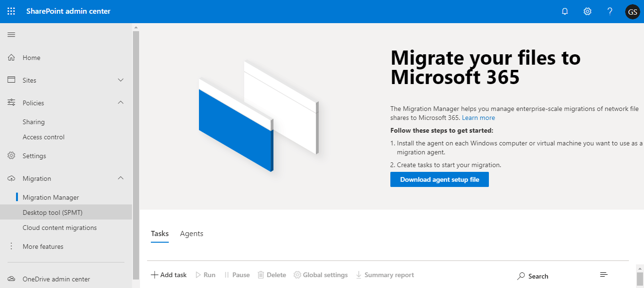This screenshot has height=288, width=644.
Task: Click 'Follow these steps to get started:' text
Action: pos(442,130)
